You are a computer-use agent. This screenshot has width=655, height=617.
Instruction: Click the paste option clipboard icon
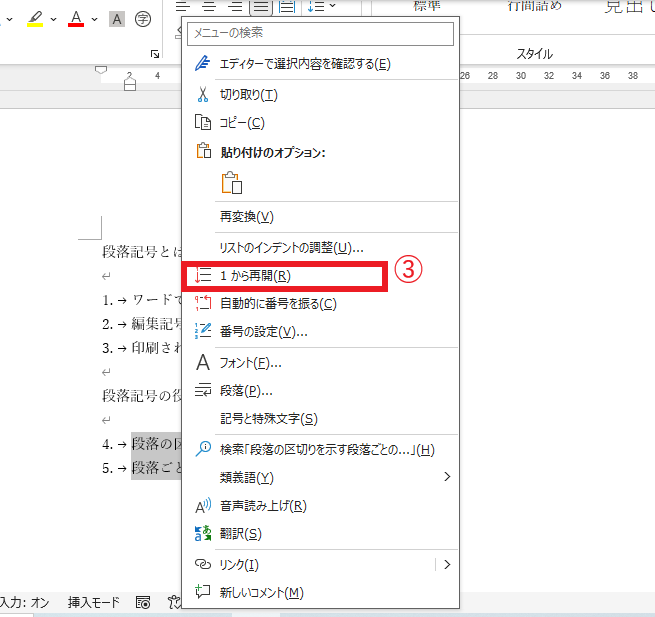pos(232,183)
